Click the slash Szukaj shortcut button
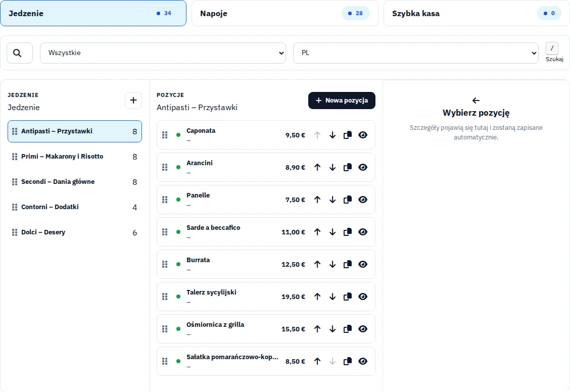Screen dimensions: 570x392 [552, 48]
